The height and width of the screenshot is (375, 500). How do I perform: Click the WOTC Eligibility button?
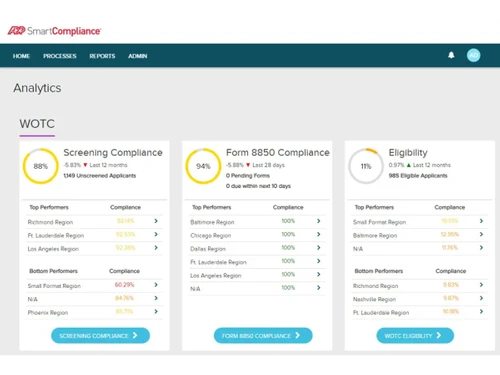pos(415,335)
